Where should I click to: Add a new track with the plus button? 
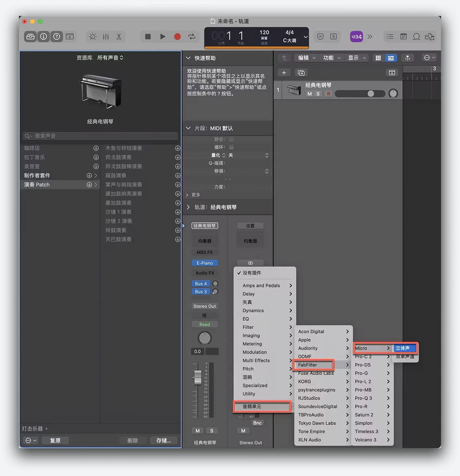[284, 73]
